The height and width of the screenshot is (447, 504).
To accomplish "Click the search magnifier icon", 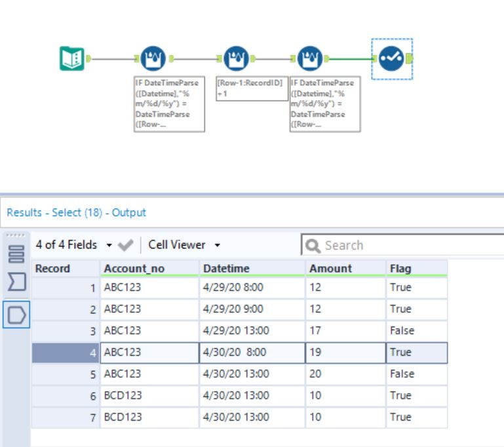I will pyautogui.click(x=313, y=246).
